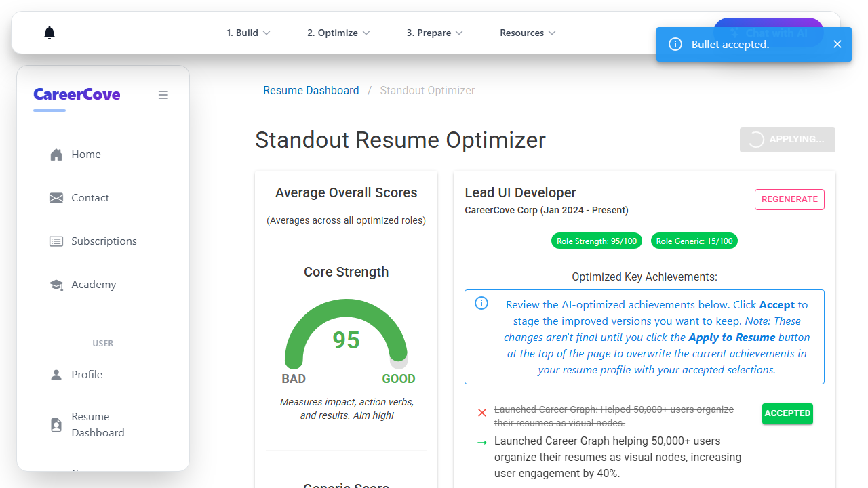Dismiss the Bullet accepted notification

pyautogui.click(x=837, y=44)
